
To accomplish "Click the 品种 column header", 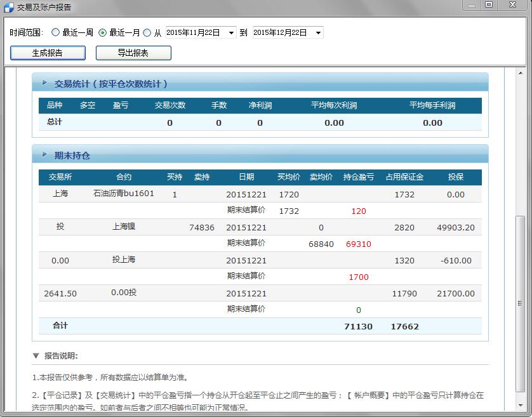I will [55, 105].
